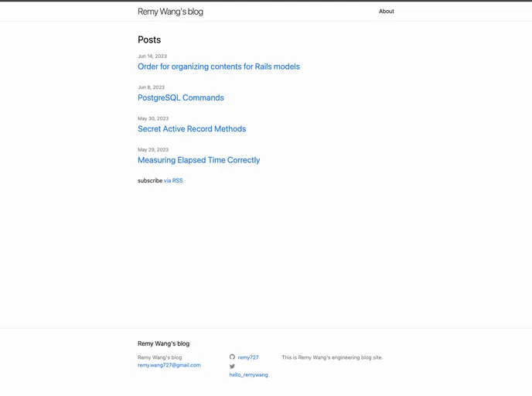Click the Jun 8, 2023 post date
The height and width of the screenshot is (396, 532).
(151, 87)
